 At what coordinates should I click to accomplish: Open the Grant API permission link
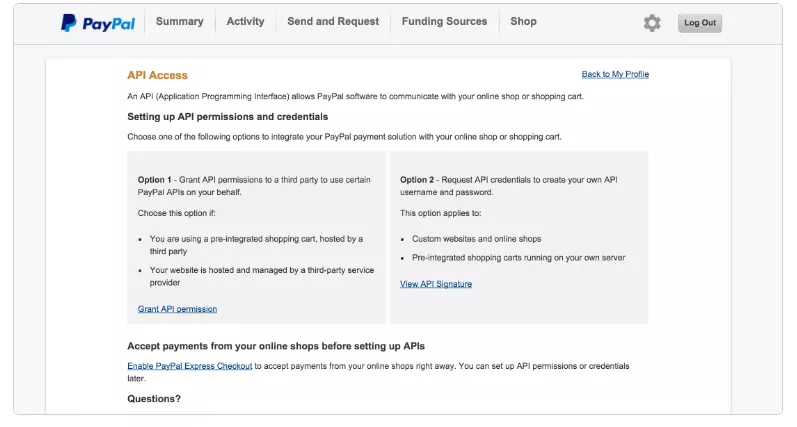(x=177, y=309)
